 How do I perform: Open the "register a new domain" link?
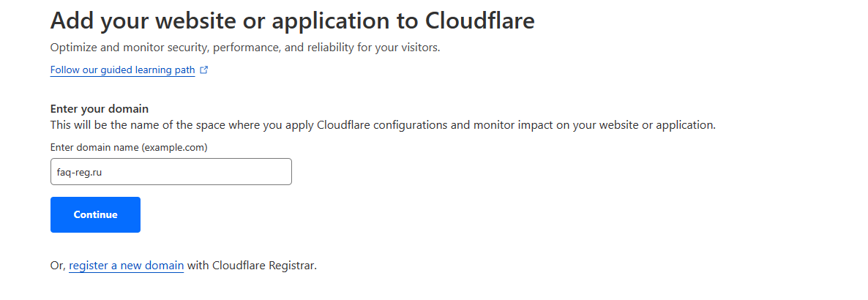click(x=126, y=266)
